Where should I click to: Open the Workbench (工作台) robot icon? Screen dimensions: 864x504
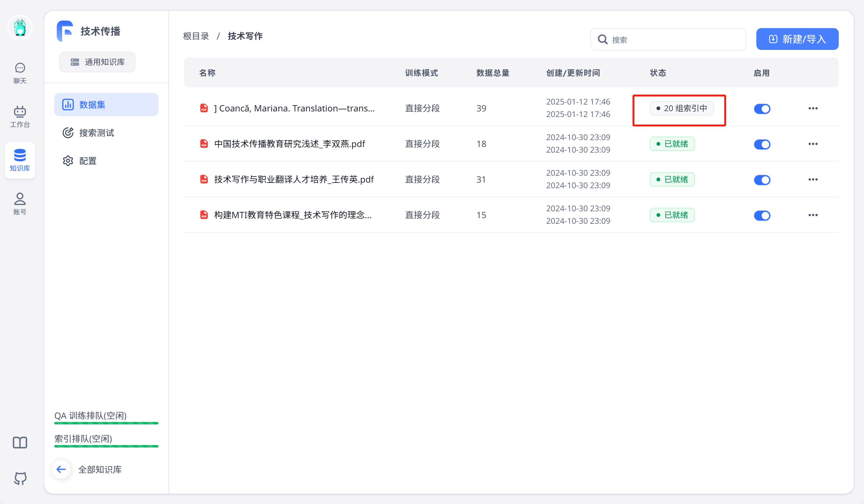click(x=20, y=117)
